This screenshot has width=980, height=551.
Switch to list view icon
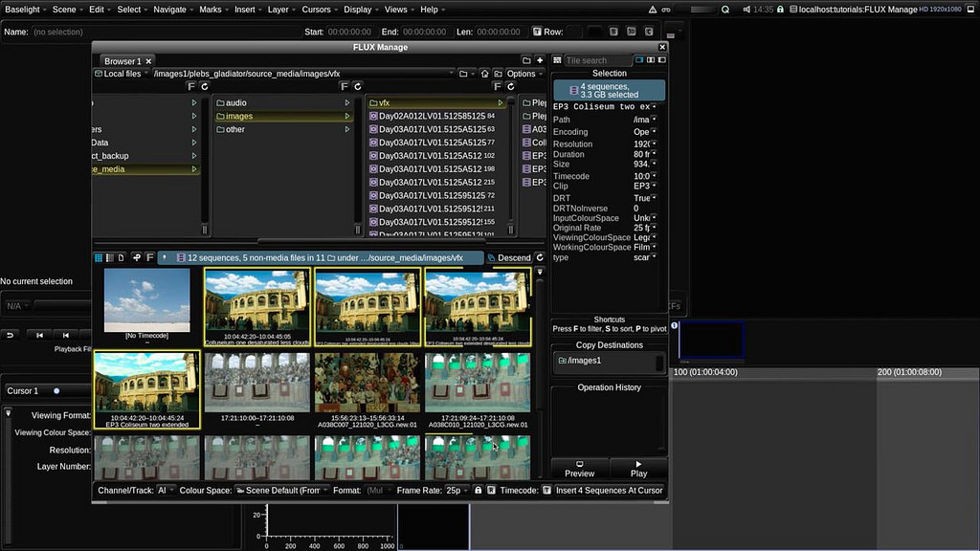[x=109, y=257]
